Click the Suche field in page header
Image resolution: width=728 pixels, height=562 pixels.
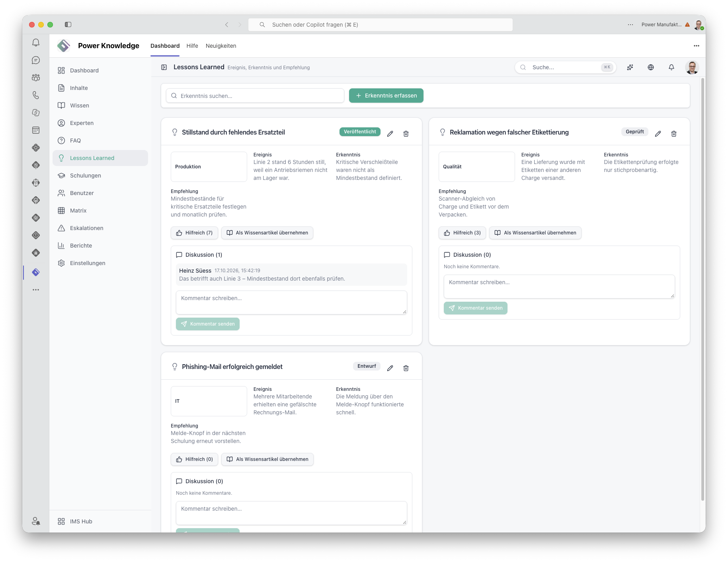566,67
